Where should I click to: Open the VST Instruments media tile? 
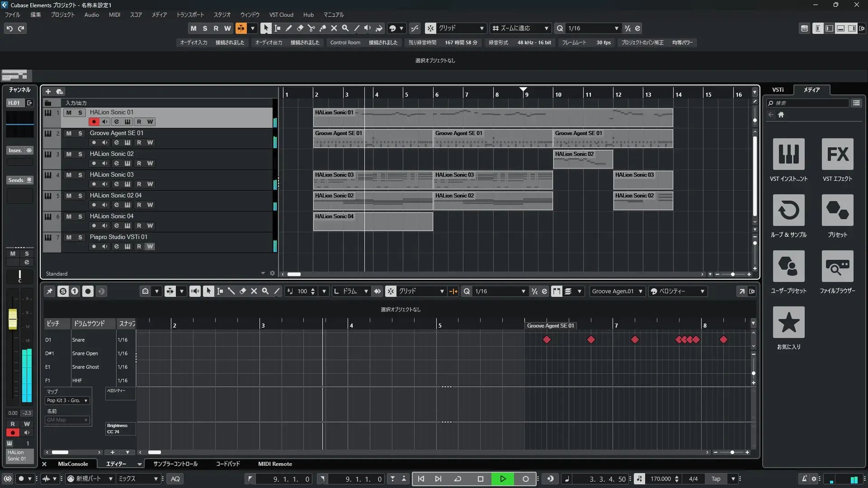pos(788,154)
